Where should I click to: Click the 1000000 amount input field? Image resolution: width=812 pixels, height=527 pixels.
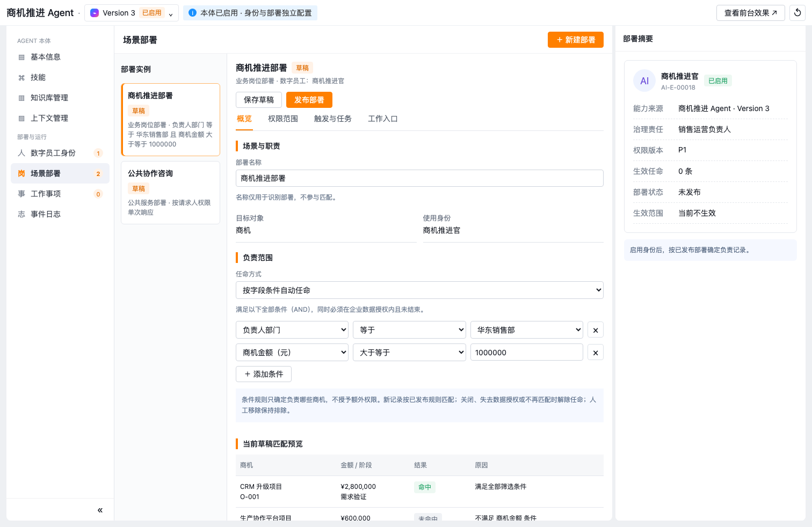click(x=527, y=353)
